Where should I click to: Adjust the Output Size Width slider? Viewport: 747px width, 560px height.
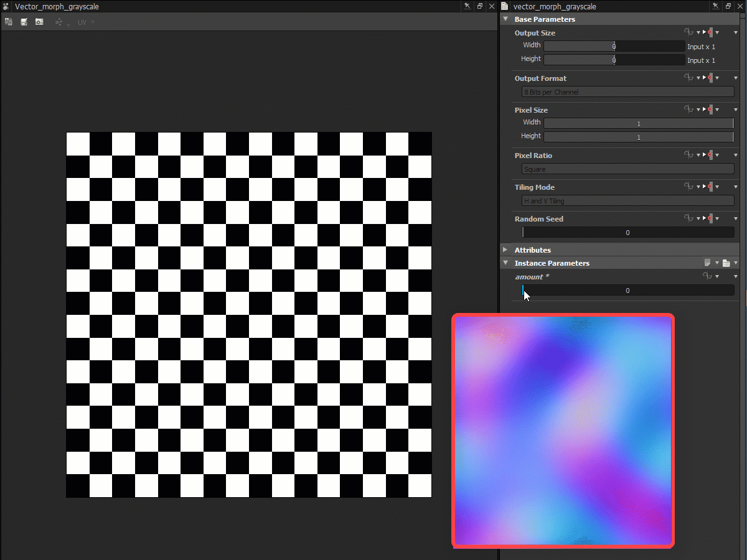click(614, 46)
